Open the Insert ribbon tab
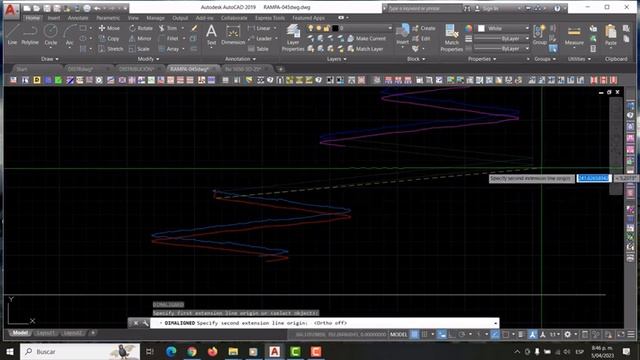The width and height of the screenshot is (640, 360). [x=53, y=18]
